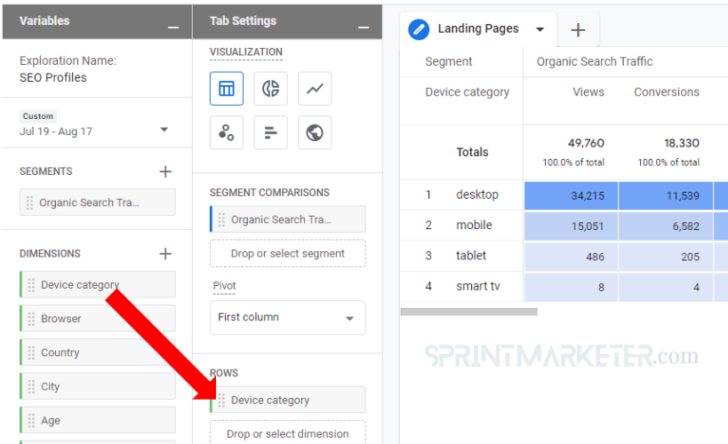Switch to the Landing Pages tab
This screenshot has height=444, width=728.
pos(478,29)
